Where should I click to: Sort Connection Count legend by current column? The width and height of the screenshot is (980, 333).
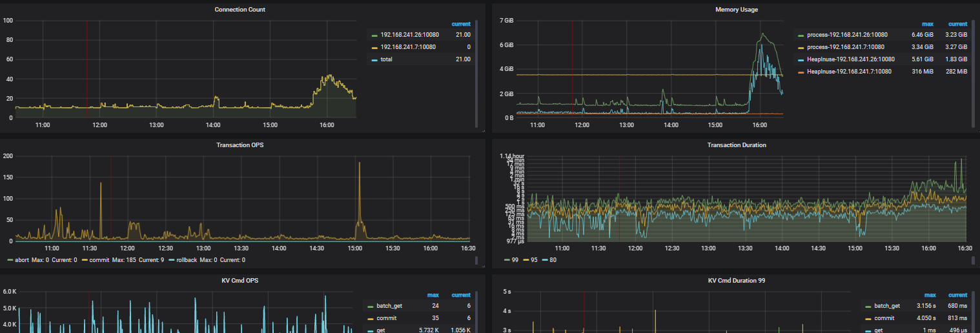[x=461, y=24]
